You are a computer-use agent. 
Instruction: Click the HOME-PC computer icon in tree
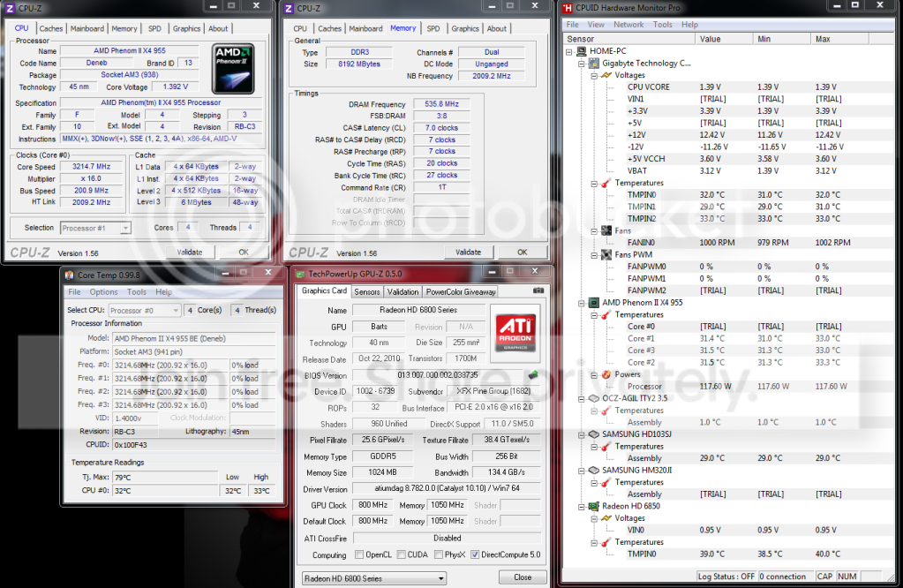click(582, 51)
